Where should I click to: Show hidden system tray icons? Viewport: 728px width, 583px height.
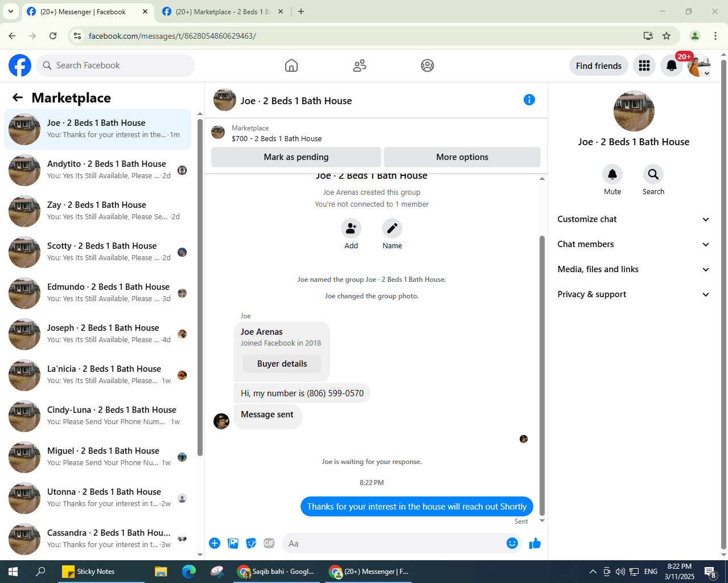tap(593, 572)
